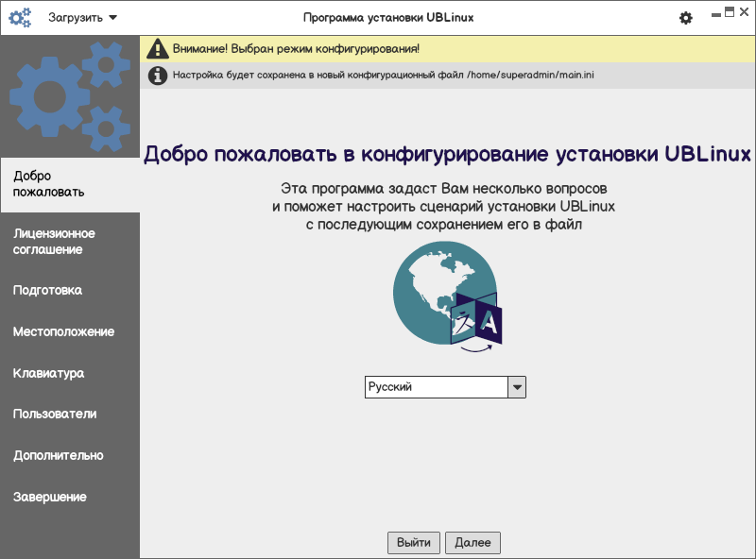
Task: Click the window title 'Программа установки UBLinux'
Action: (x=388, y=18)
